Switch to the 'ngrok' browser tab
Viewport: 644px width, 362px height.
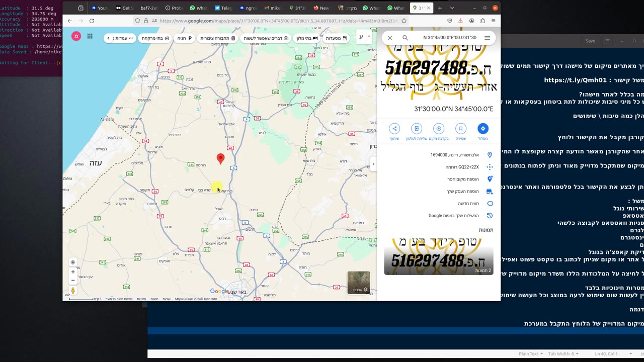[x=248, y=8]
